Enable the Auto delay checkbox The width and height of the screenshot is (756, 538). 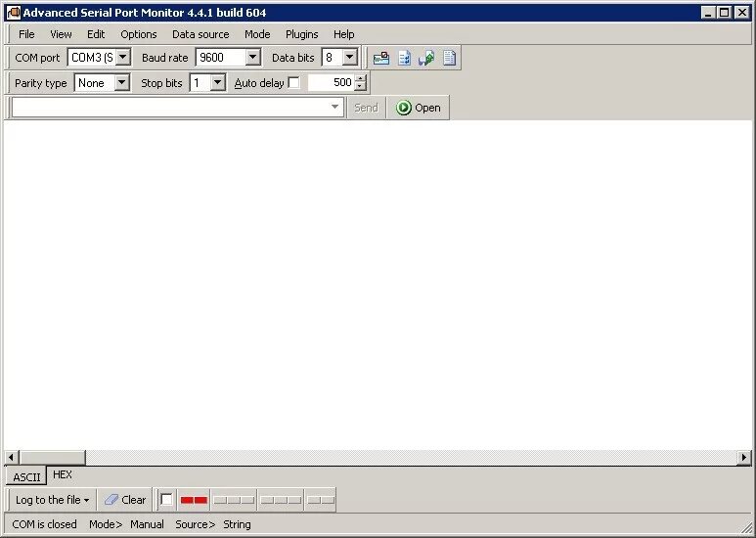(x=293, y=83)
